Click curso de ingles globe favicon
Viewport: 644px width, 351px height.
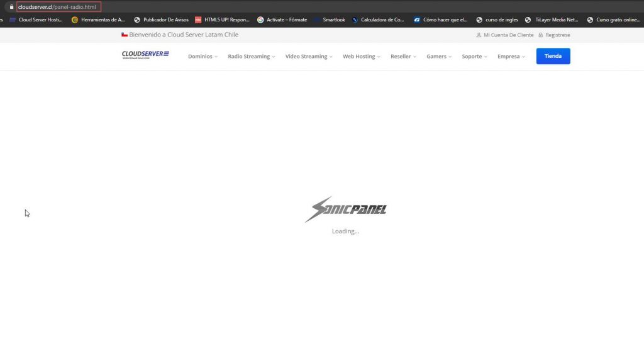click(x=479, y=19)
